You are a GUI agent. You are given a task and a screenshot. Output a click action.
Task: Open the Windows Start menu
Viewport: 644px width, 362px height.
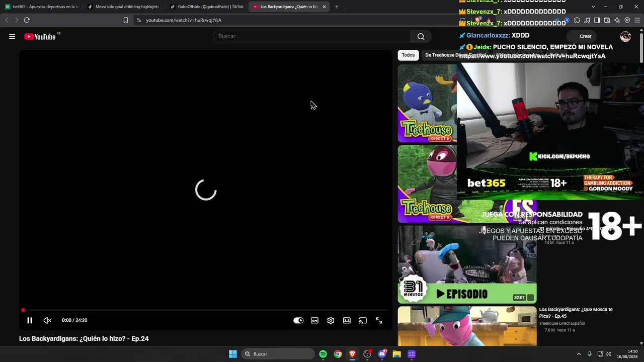233,354
